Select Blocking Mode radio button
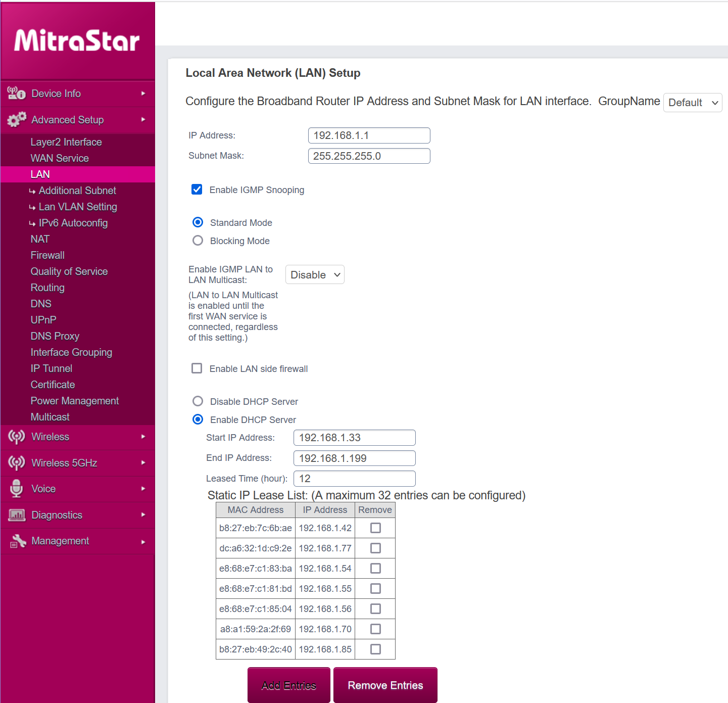The height and width of the screenshot is (703, 728). (x=198, y=241)
